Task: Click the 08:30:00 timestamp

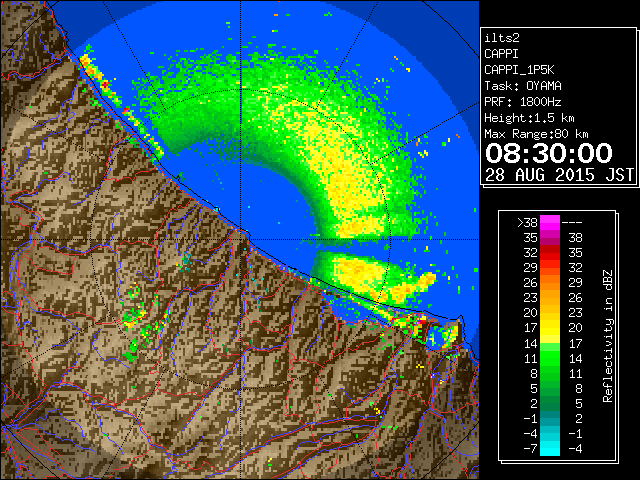Action: click(549, 153)
